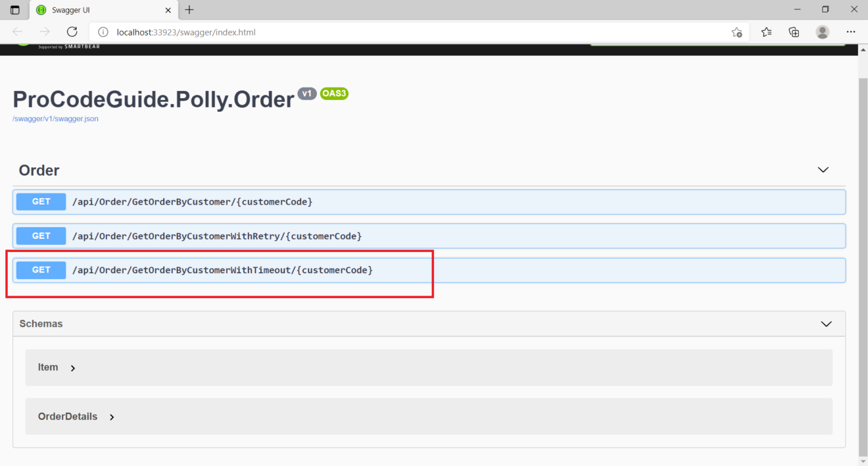
Task: Click the v1 version badge
Action: tap(306, 93)
